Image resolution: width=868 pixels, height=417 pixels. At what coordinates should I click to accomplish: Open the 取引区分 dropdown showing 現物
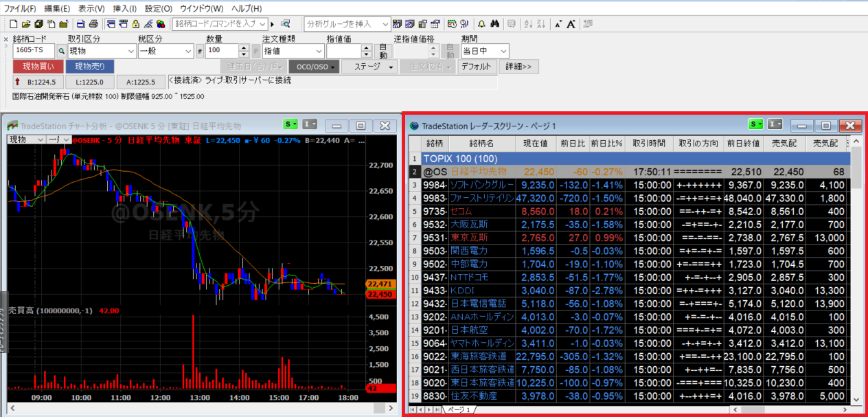click(x=102, y=51)
